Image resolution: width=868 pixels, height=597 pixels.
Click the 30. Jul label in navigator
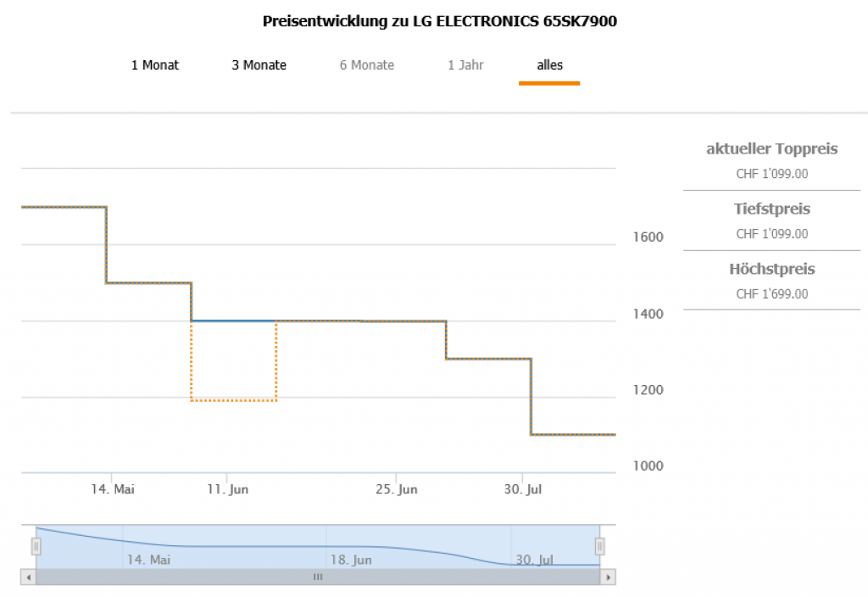(x=535, y=560)
